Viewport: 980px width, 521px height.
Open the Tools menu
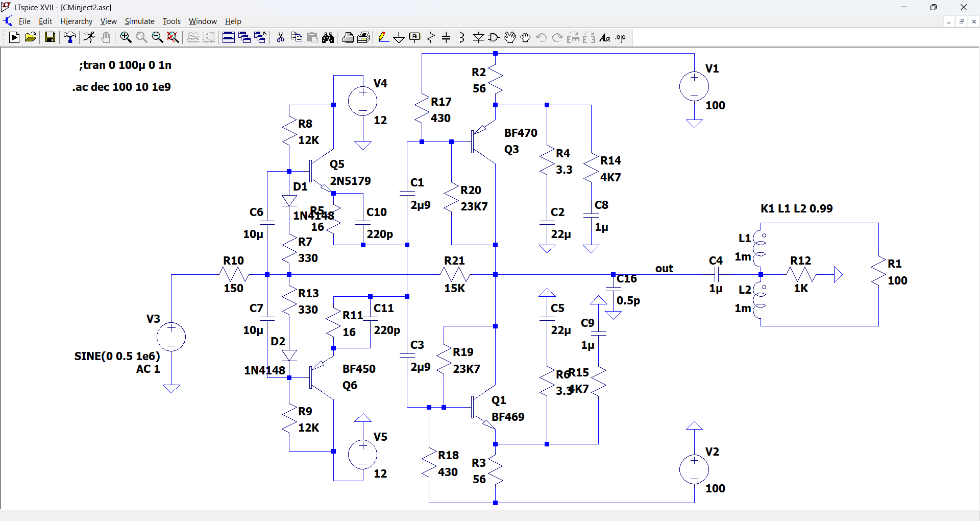click(171, 21)
